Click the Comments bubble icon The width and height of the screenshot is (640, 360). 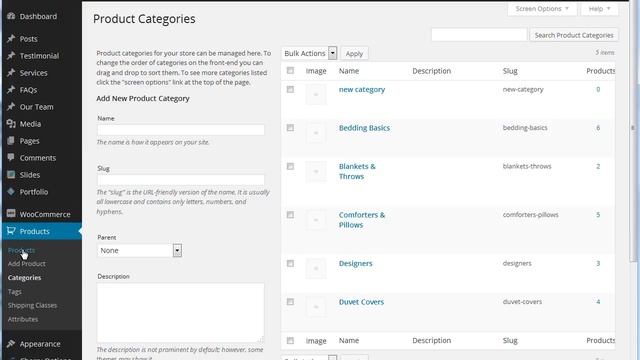(x=11, y=158)
